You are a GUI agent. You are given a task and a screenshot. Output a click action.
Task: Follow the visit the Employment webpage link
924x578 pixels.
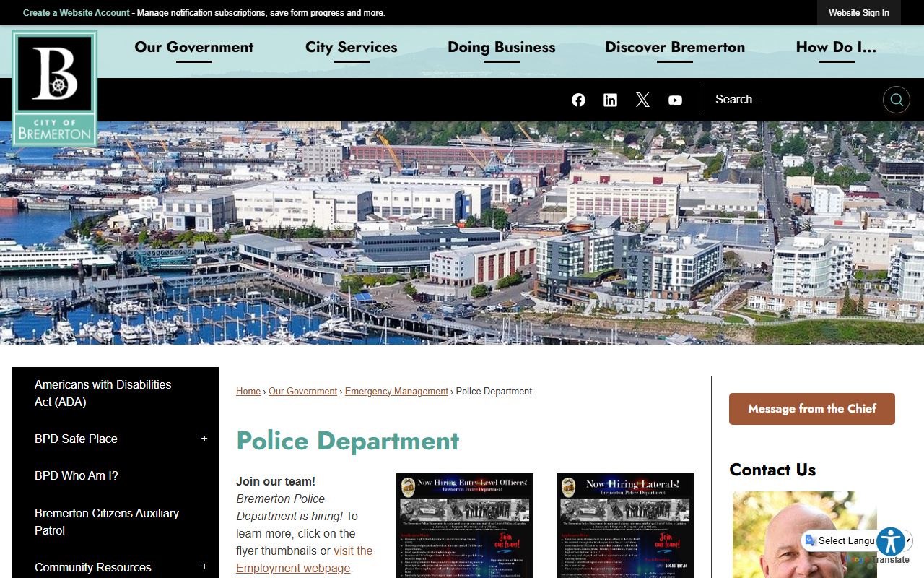coord(304,559)
